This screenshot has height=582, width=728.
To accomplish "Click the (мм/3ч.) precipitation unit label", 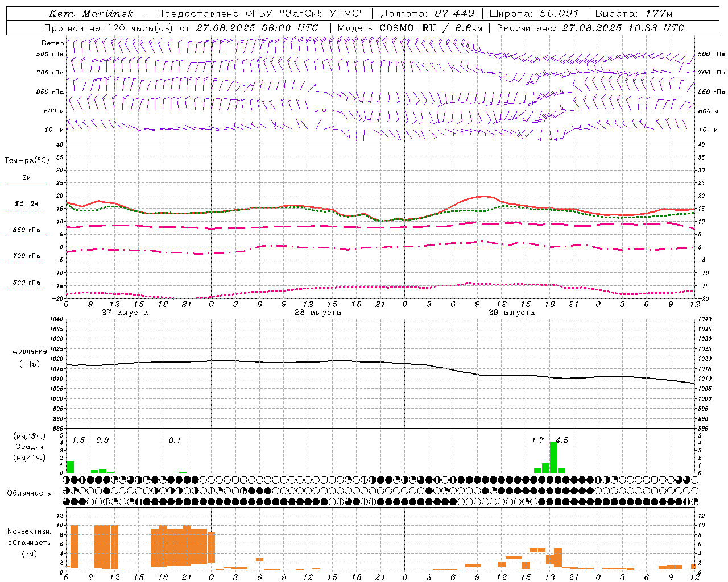I will click(30, 436).
